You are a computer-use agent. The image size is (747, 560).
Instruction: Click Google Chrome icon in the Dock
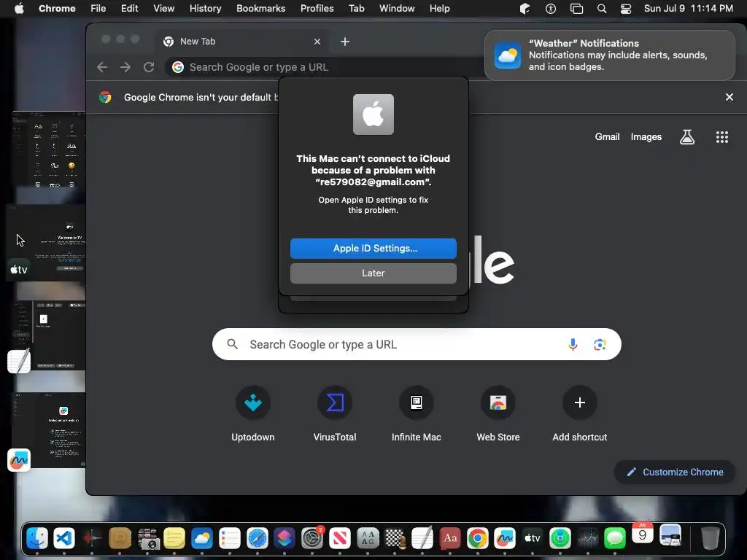pos(477,539)
